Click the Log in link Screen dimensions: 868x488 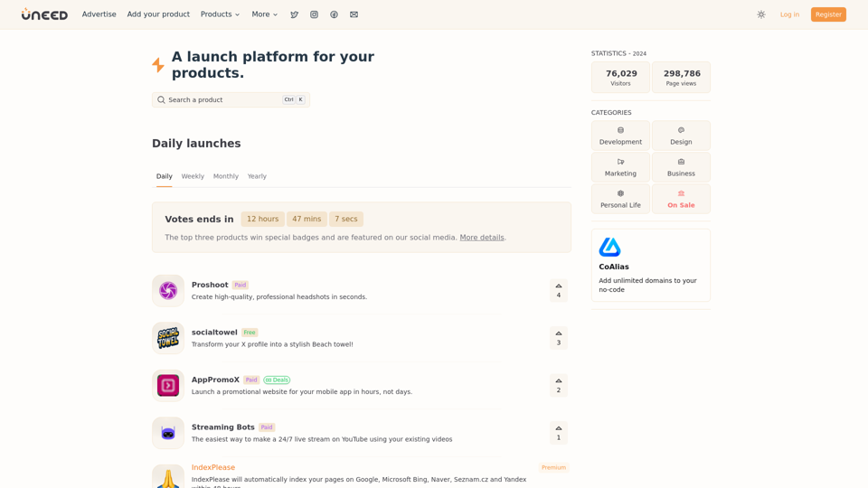tap(789, 14)
